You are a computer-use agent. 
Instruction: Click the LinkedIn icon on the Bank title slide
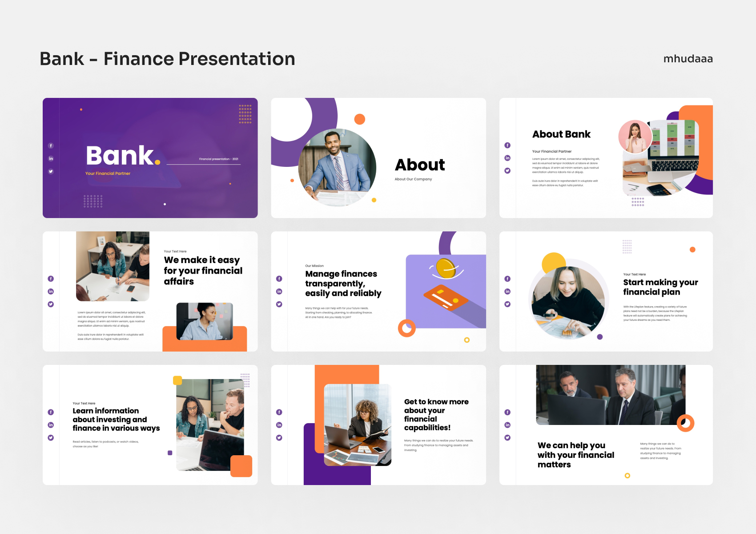[51, 158]
